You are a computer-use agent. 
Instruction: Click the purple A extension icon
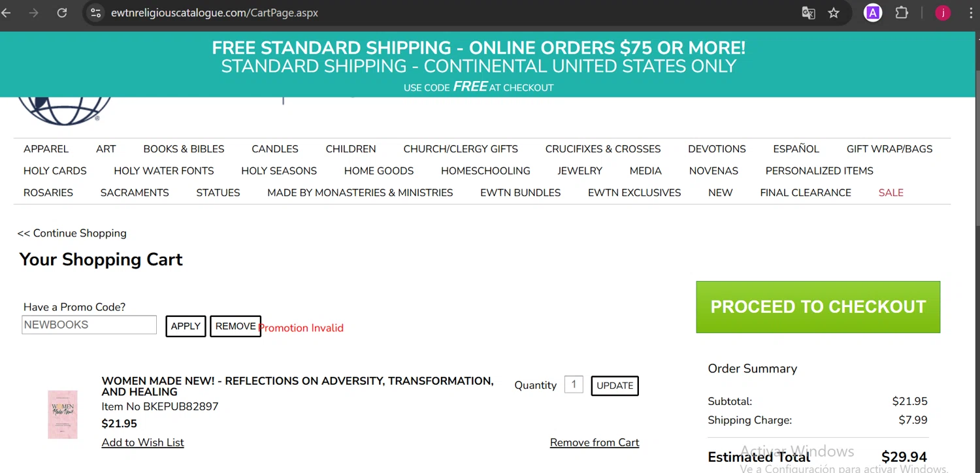point(873,12)
